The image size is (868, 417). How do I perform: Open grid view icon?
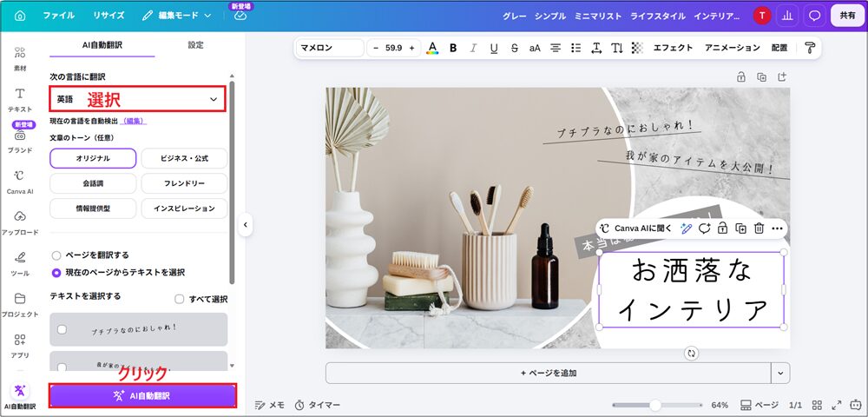[817, 405]
